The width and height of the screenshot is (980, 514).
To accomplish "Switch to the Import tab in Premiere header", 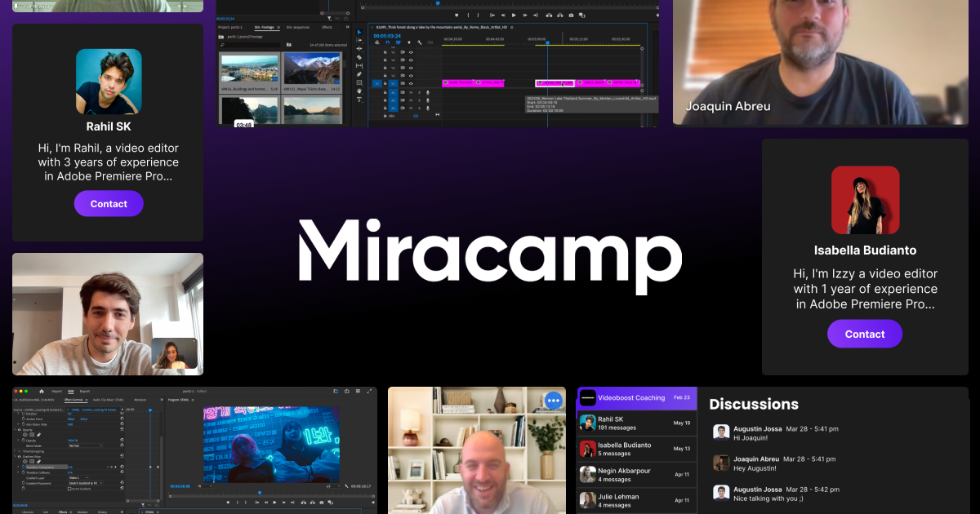I will [56, 391].
